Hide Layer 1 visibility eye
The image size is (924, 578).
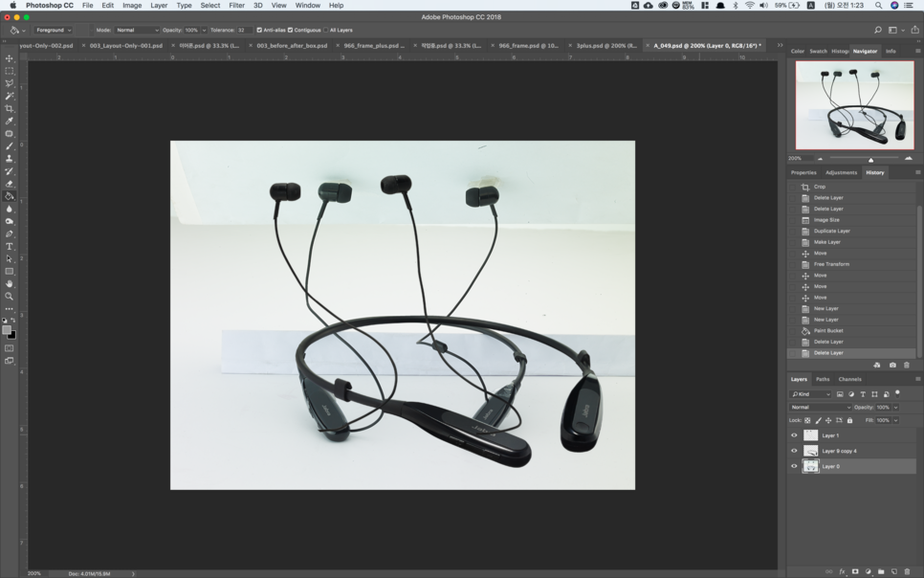click(794, 435)
